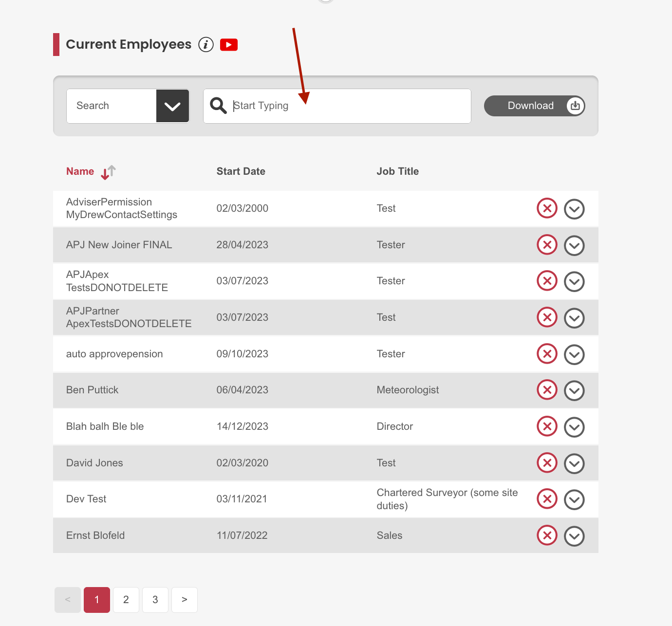Go to page 2 of employees

pos(126,600)
